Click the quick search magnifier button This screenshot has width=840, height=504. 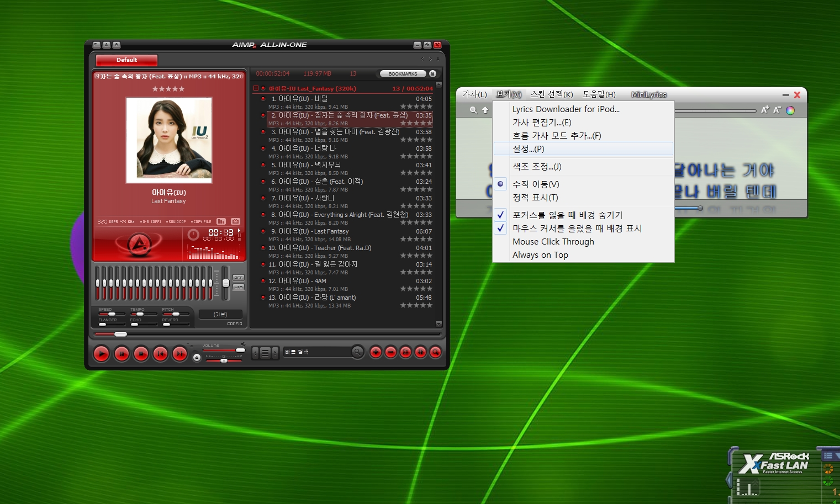click(x=358, y=352)
